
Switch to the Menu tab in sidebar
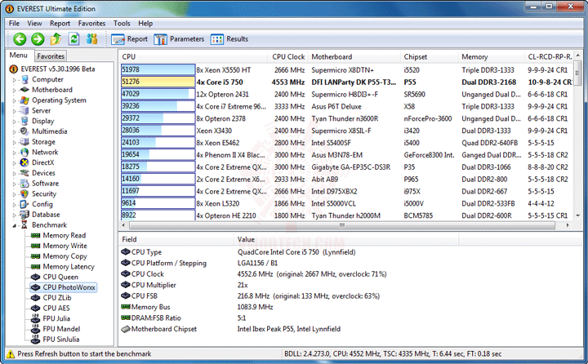point(19,55)
